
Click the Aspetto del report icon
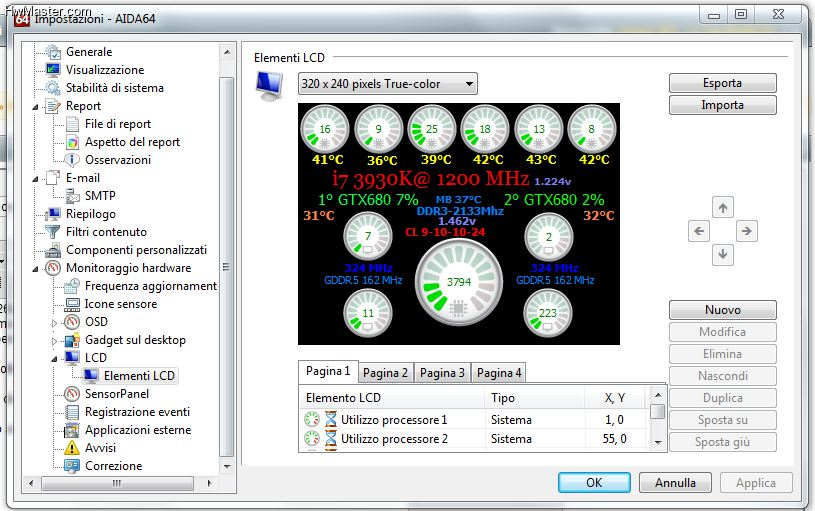[x=72, y=142]
